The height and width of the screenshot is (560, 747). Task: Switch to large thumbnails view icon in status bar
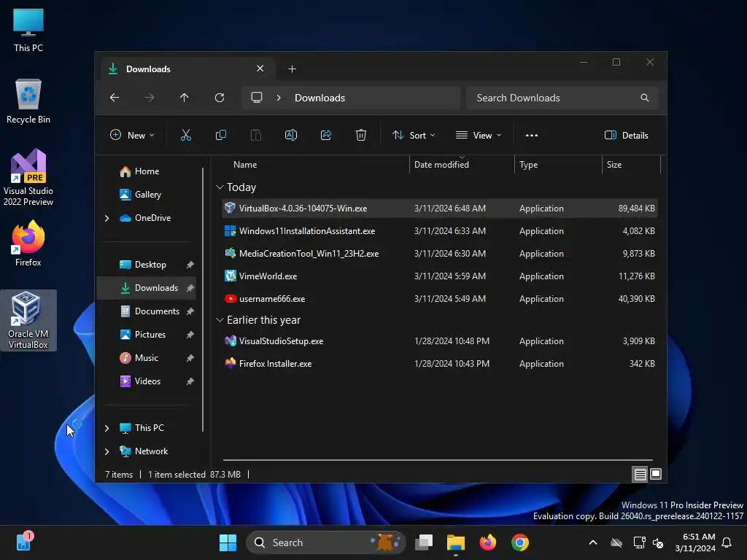[x=656, y=474]
